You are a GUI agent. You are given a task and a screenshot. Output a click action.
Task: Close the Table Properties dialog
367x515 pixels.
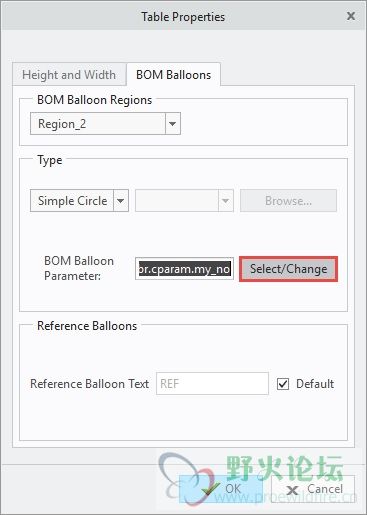pos(351,16)
